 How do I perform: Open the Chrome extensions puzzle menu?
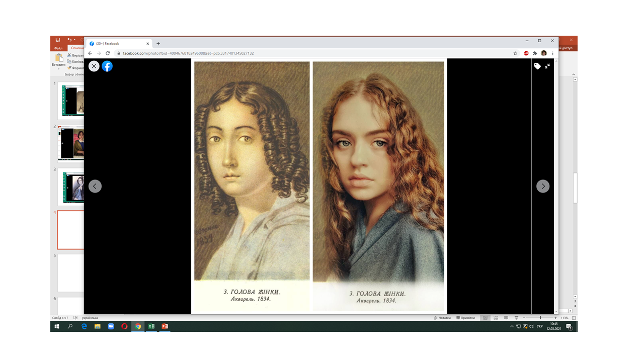[535, 53]
